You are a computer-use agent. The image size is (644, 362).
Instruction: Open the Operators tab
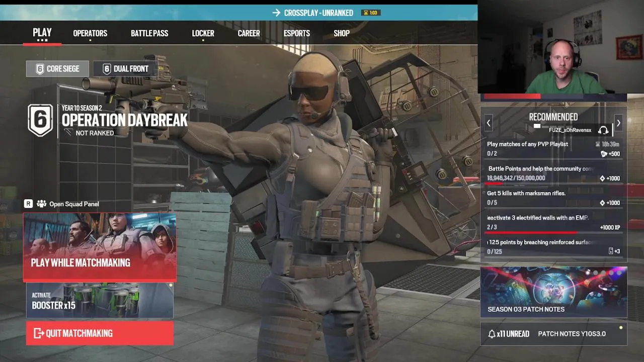(x=90, y=33)
